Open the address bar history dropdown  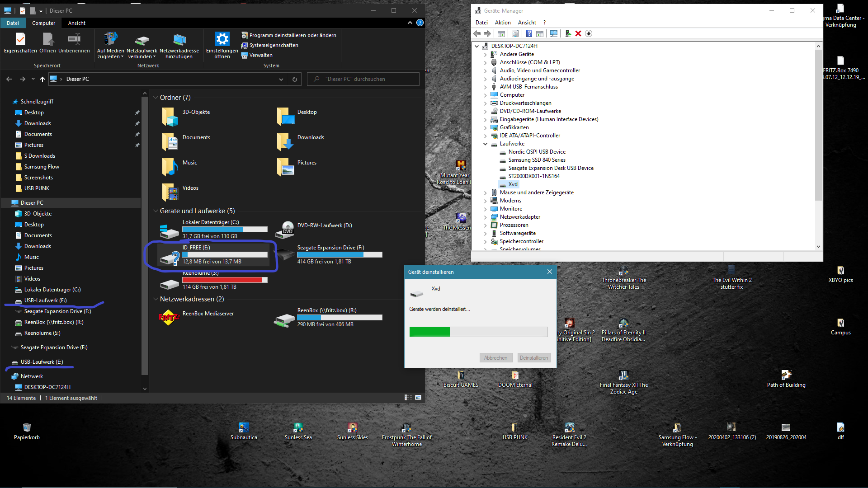point(281,79)
